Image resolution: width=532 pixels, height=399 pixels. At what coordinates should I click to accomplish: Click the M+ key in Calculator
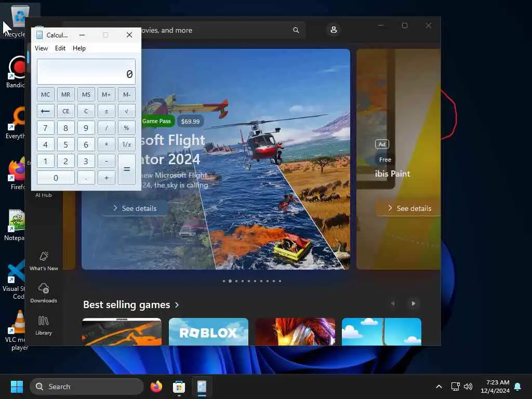pyautogui.click(x=106, y=95)
